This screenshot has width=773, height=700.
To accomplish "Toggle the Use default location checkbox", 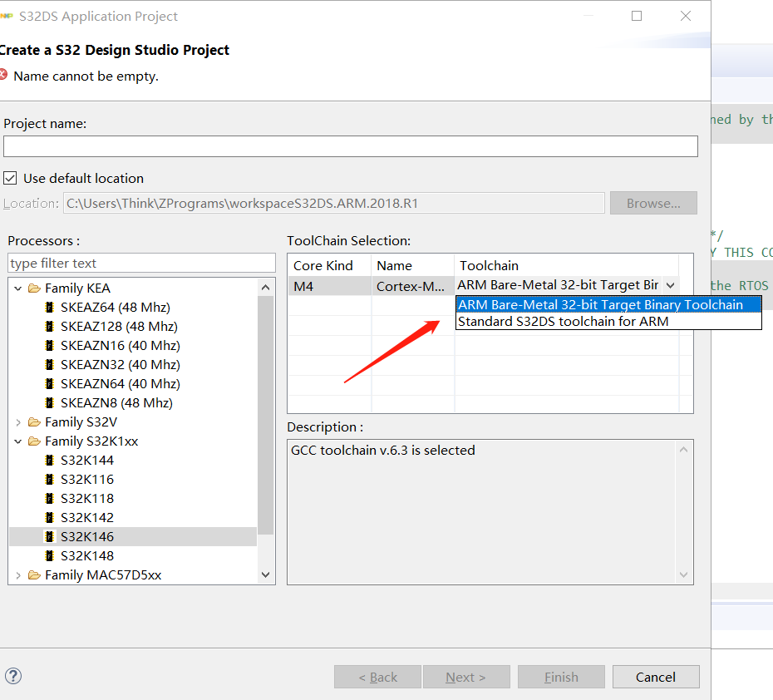I will click(11, 178).
